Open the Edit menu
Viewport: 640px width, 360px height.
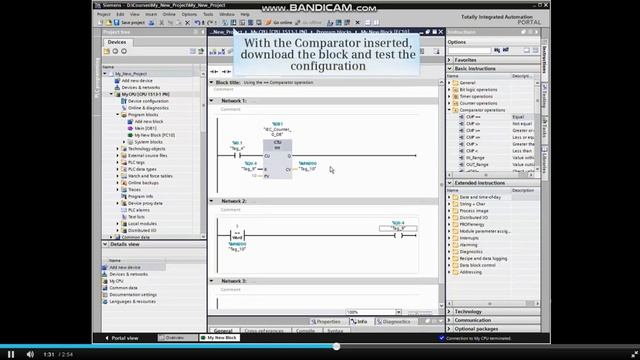[x=120, y=14]
